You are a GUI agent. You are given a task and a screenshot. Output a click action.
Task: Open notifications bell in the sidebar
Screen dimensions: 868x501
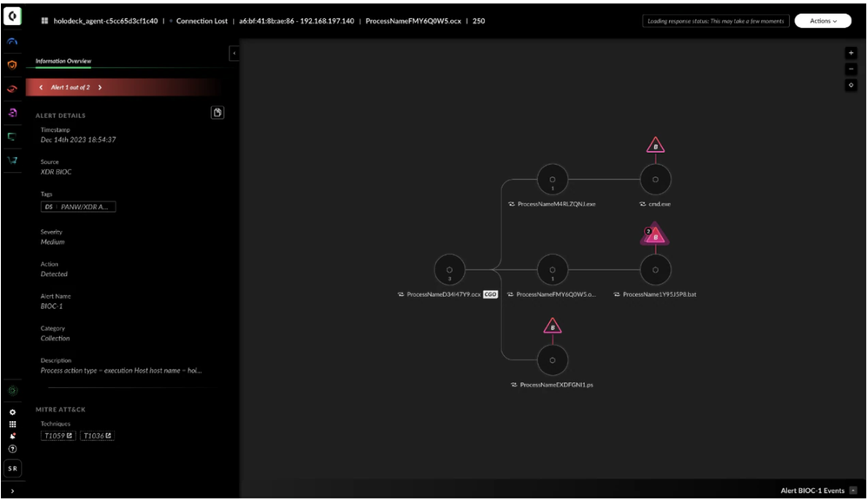(x=12, y=436)
